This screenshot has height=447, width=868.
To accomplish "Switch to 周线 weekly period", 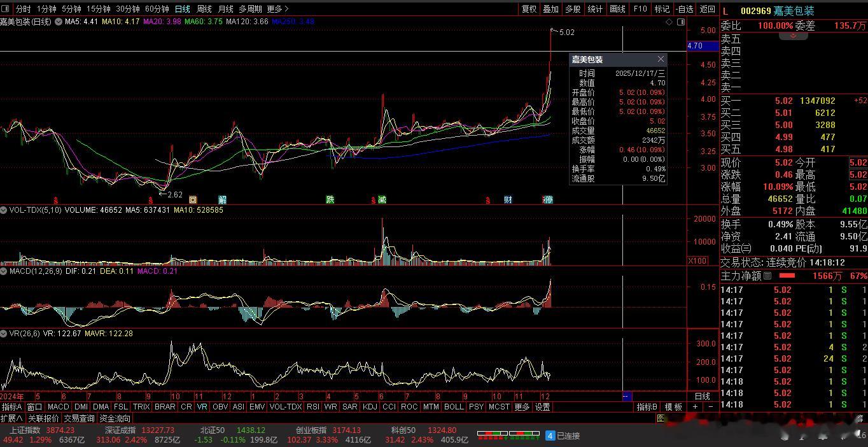I will coord(204,9).
